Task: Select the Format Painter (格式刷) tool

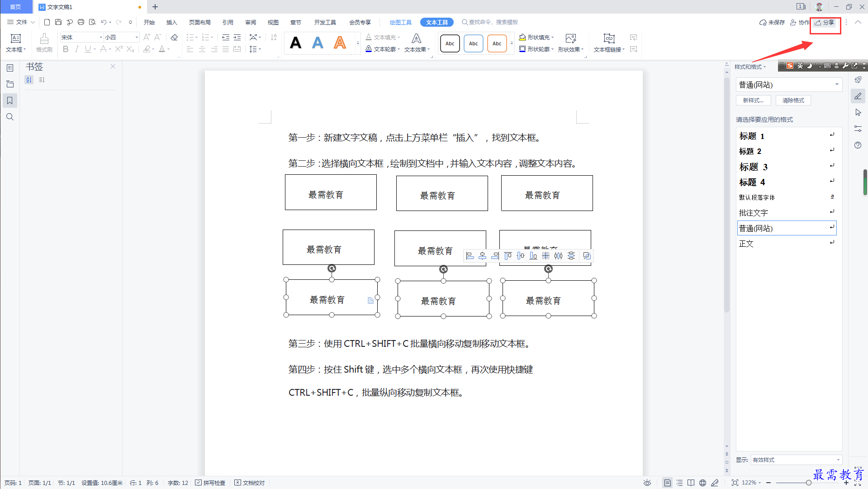Action: 44,43
